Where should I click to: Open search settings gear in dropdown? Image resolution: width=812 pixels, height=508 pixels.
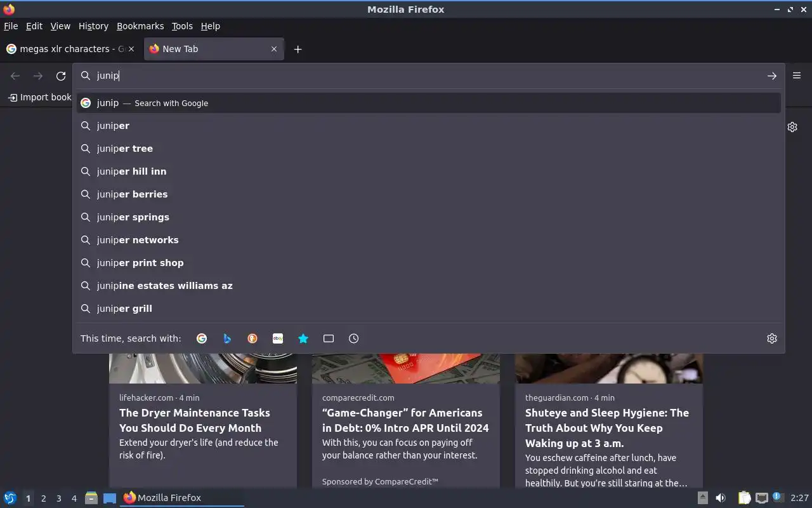coord(772,338)
